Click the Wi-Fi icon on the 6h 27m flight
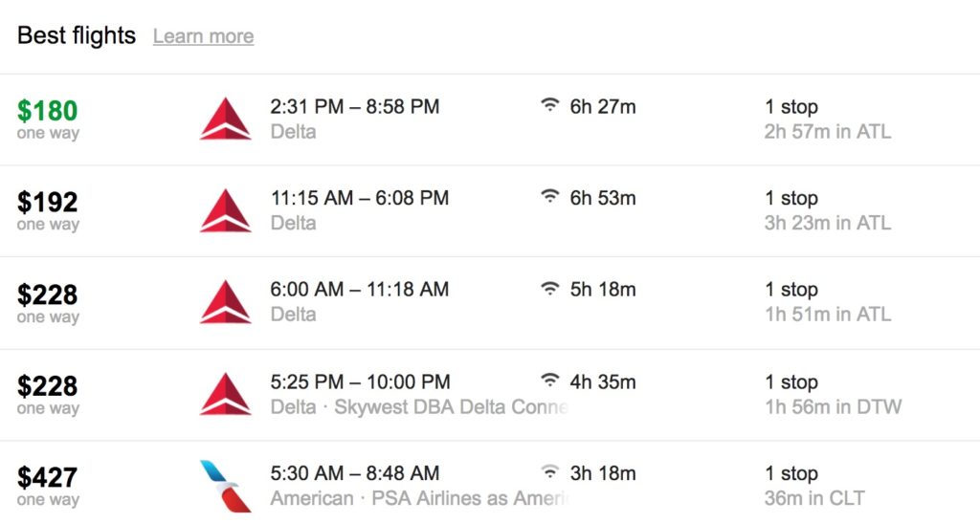This screenshot has width=980, height=523. tap(549, 106)
